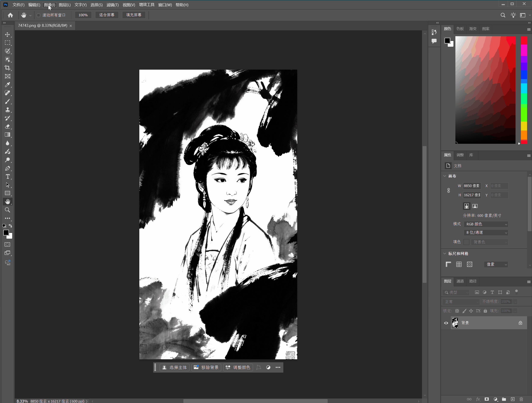Click the 调整颜色 button
Image resolution: width=532 pixels, height=403 pixels.
click(x=238, y=367)
